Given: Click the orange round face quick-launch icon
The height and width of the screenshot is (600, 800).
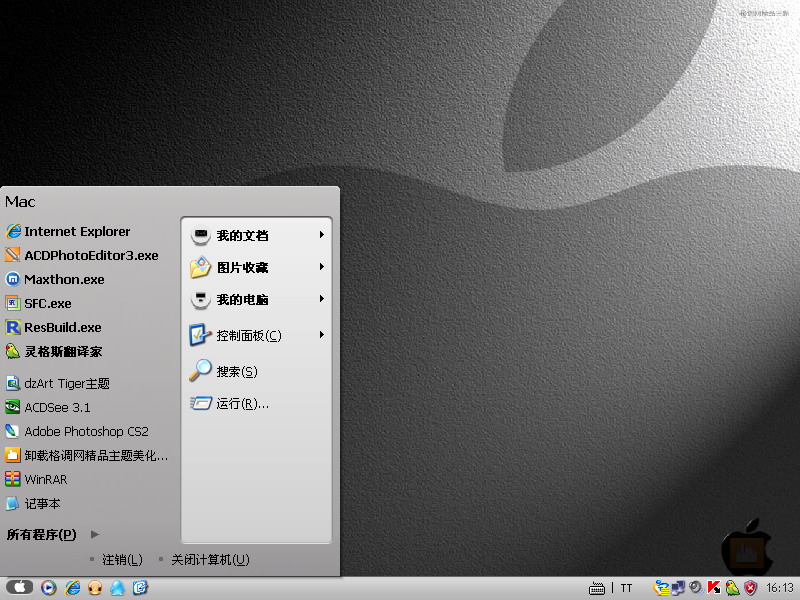Looking at the screenshot, I should (x=95, y=588).
